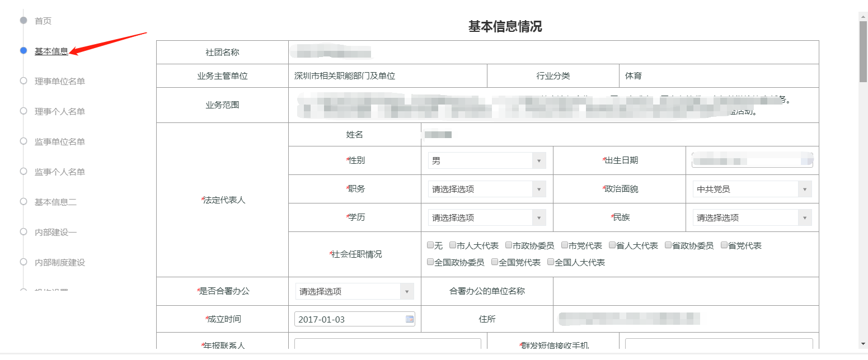
Task: Open 基本信息二 from the left navigation
Action: pos(55,202)
